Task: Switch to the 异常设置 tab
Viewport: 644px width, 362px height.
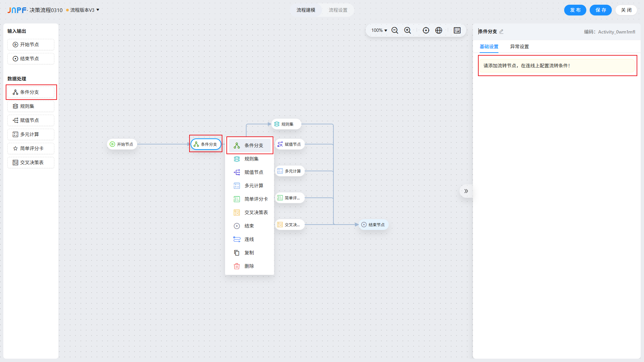Action: 519,47
